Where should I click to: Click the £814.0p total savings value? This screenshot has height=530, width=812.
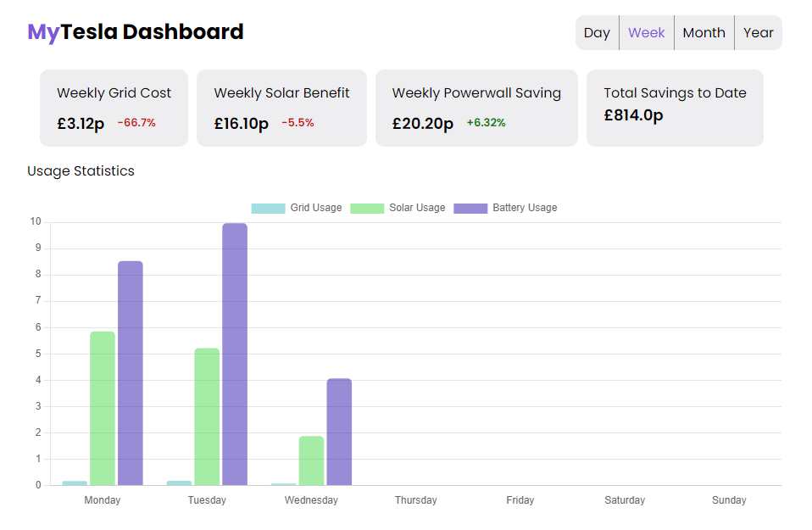633,115
